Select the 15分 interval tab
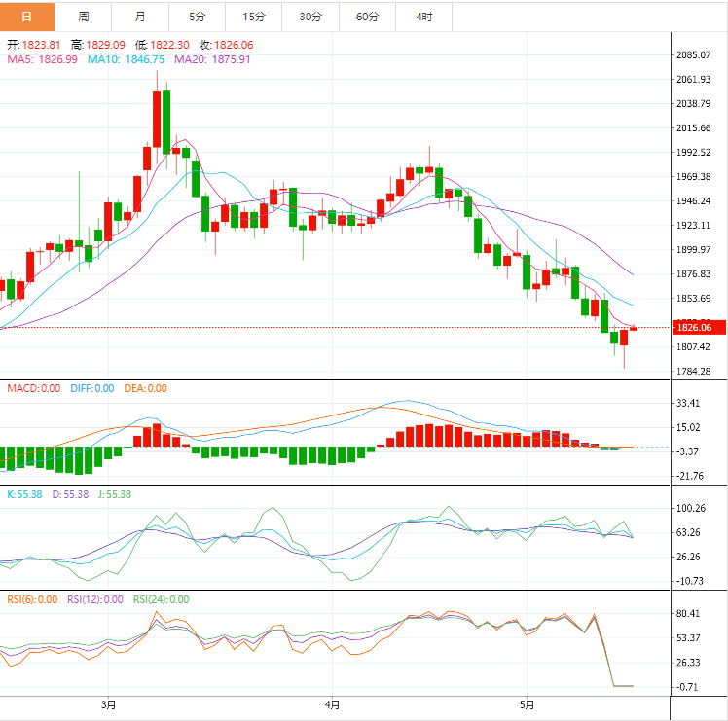Image resolution: width=728 pixels, height=721 pixels. [x=254, y=17]
